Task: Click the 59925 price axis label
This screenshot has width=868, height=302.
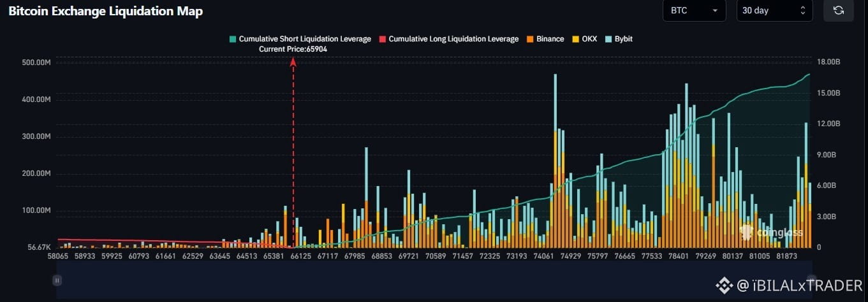Action: [112, 256]
